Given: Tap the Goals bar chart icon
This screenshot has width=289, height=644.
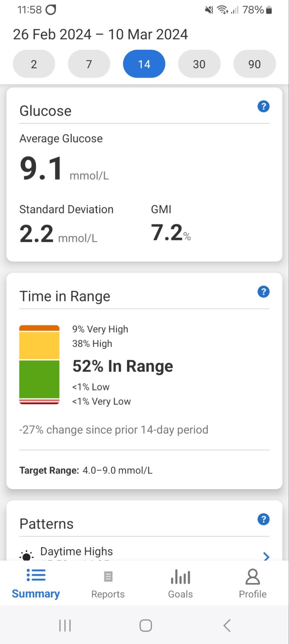Looking at the screenshot, I should point(180,577).
